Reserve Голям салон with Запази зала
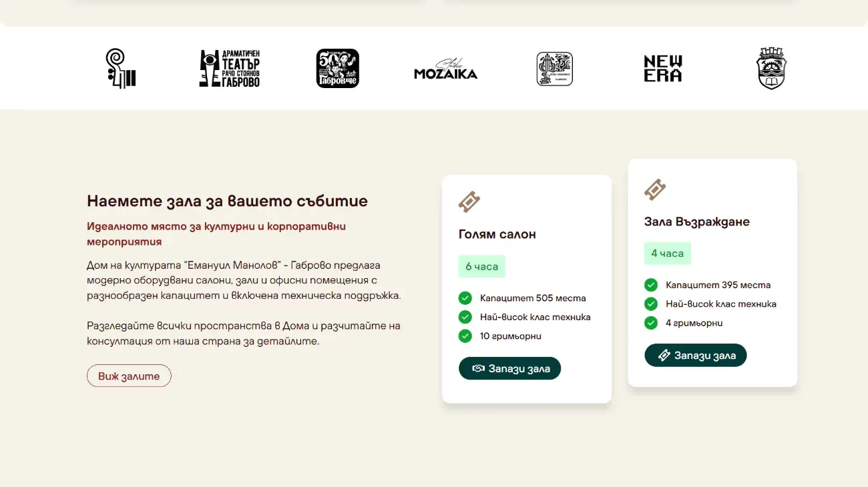Viewport: 868px width, 487px height. click(510, 368)
